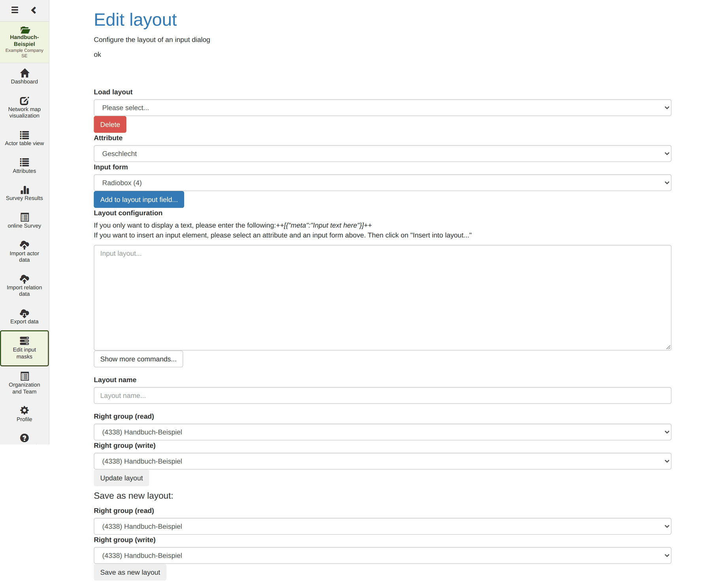Image resolution: width=711 pixels, height=588 pixels.
Task: Open Right group (read) dropdown under Save as new layout
Action: [382, 526]
